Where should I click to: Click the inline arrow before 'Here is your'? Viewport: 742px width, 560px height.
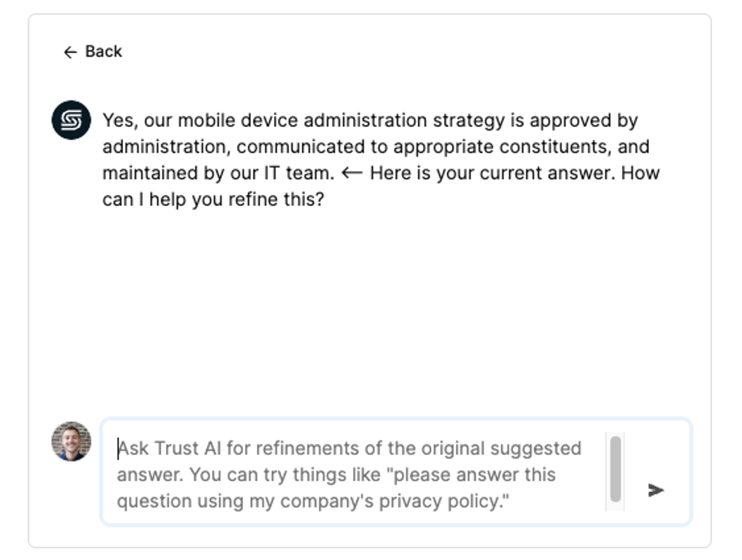[352, 173]
